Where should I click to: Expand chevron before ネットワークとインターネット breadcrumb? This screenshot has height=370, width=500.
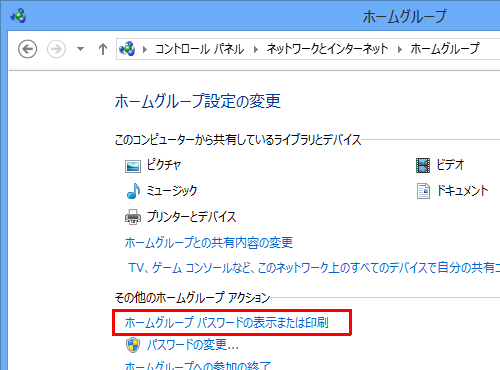pos(255,49)
